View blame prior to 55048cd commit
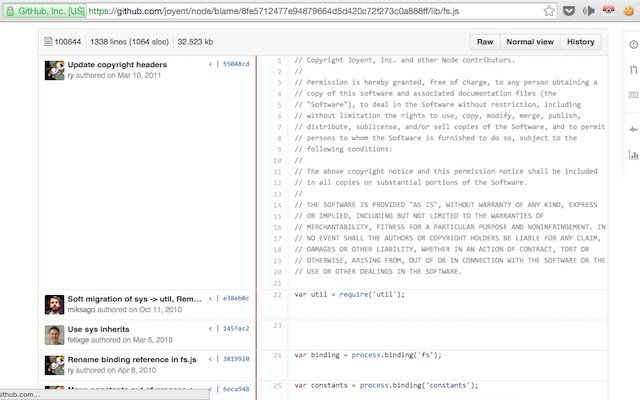This screenshot has width=640, height=400. tap(210, 64)
